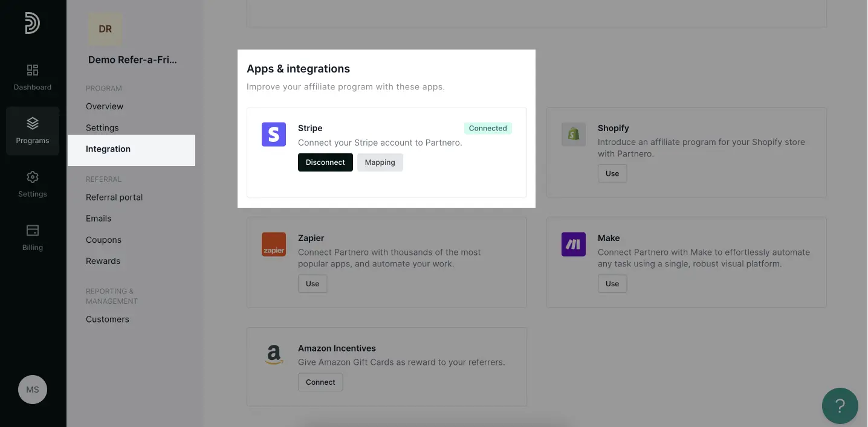Click the Shopify integration title
868x427 pixels.
pyautogui.click(x=614, y=128)
